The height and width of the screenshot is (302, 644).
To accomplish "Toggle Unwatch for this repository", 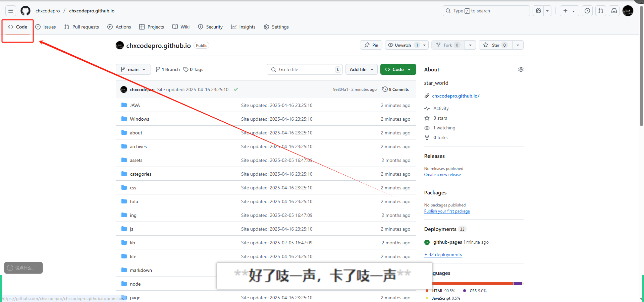I will pyautogui.click(x=403, y=45).
